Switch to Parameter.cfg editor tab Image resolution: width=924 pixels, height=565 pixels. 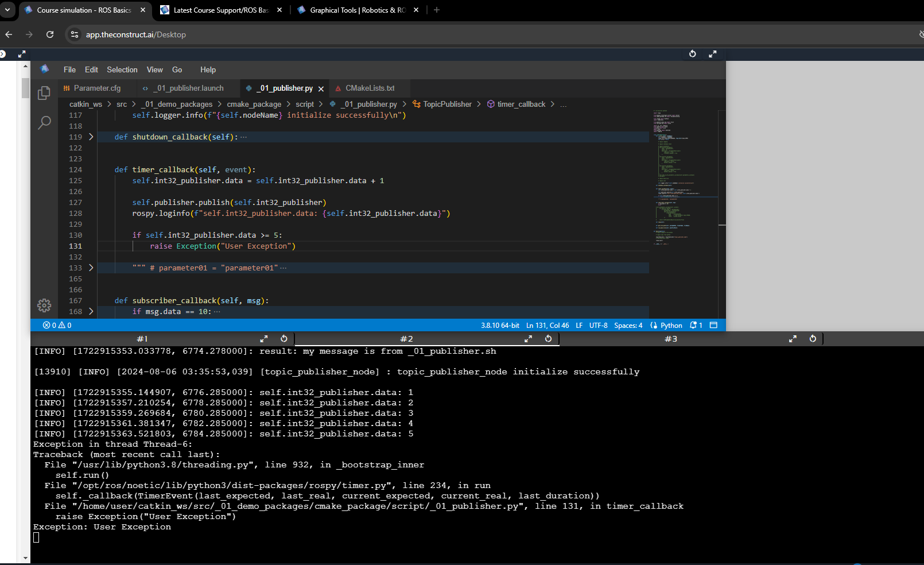point(98,88)
